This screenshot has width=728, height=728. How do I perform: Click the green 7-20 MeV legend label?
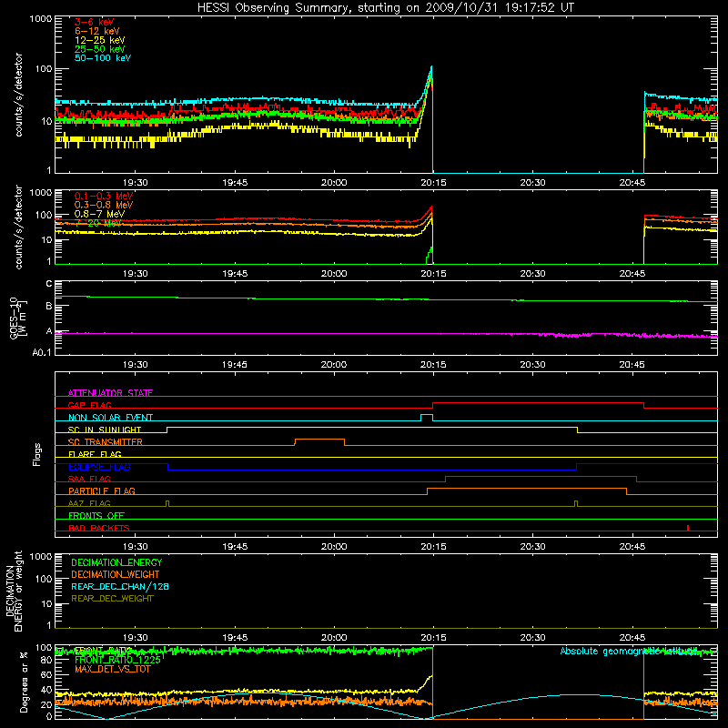tap(98, 223)
